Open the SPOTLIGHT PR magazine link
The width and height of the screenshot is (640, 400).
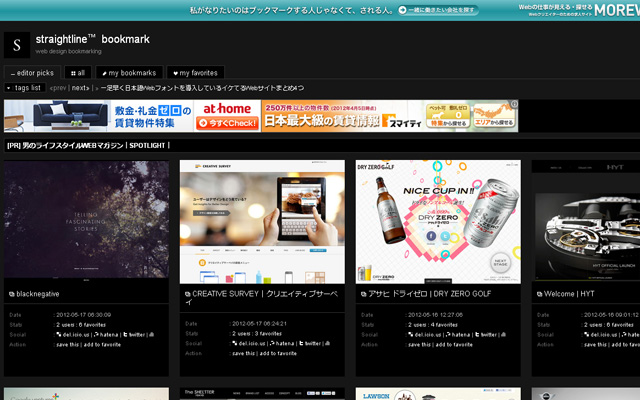click(86, 145)
